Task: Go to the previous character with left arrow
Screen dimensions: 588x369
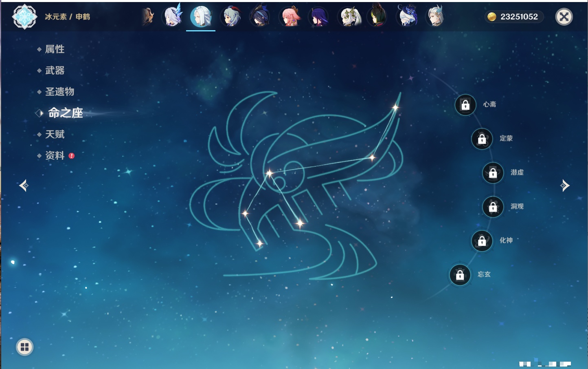Action: (24, 186)
